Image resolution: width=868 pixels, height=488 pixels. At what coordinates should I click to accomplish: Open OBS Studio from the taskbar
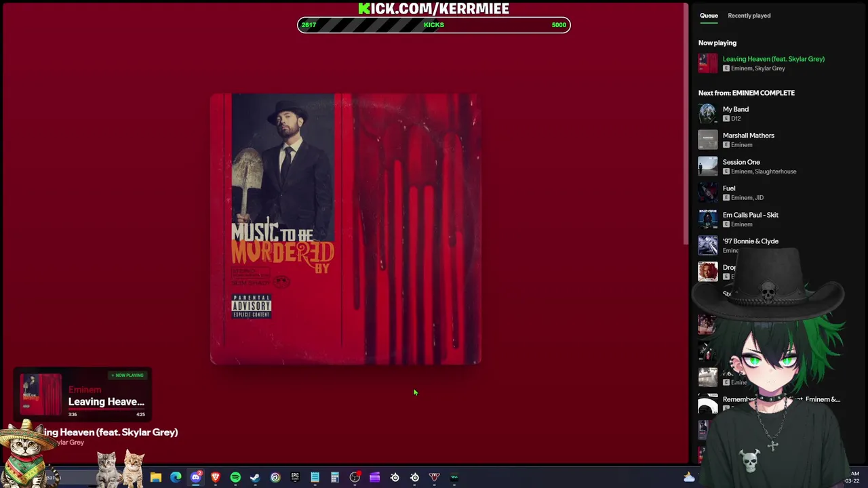355,477
